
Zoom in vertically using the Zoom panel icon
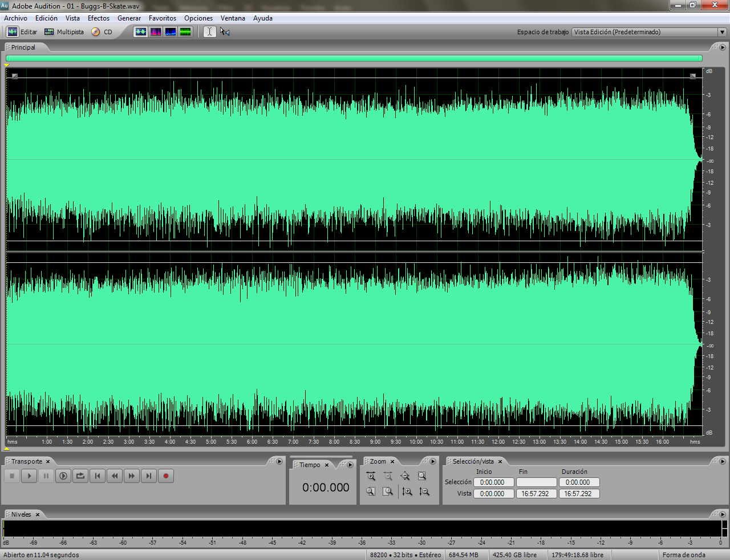pyautogui.click(x=407, y=491)
